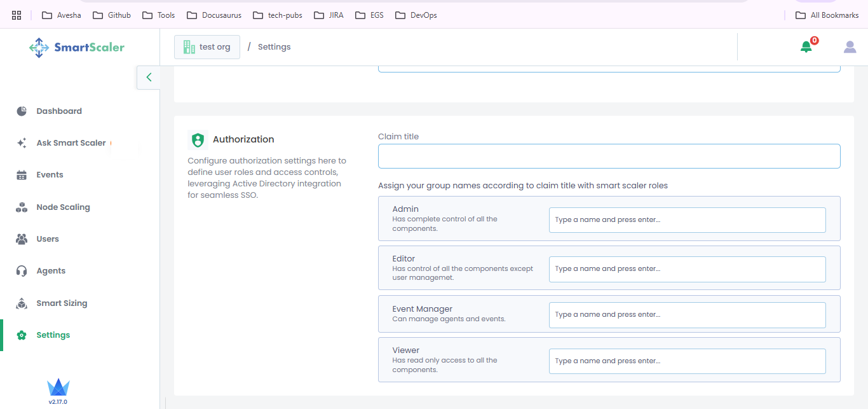Click the Users group icon
The image size is (868, 409).
pyautogui.click(x=22, y=239)
